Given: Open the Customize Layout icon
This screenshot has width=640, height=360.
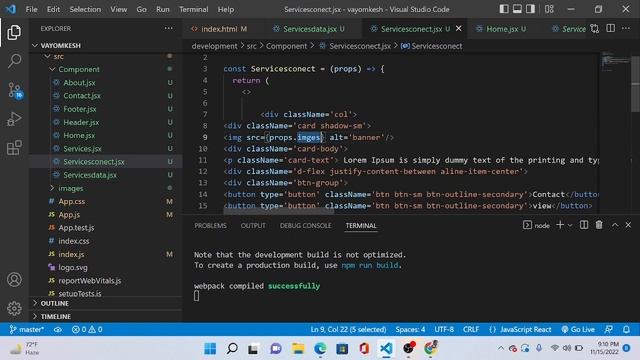Looking at the screenshot, I should (549, 9).
